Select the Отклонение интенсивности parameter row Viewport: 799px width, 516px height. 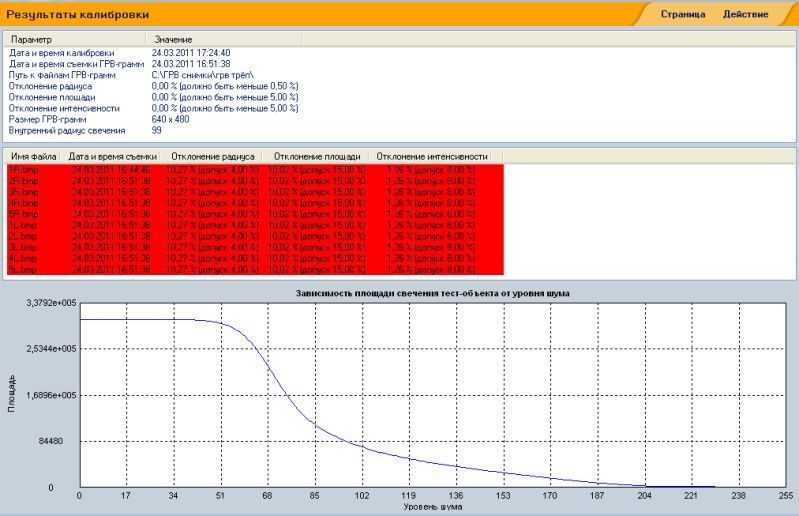(154, 108)
